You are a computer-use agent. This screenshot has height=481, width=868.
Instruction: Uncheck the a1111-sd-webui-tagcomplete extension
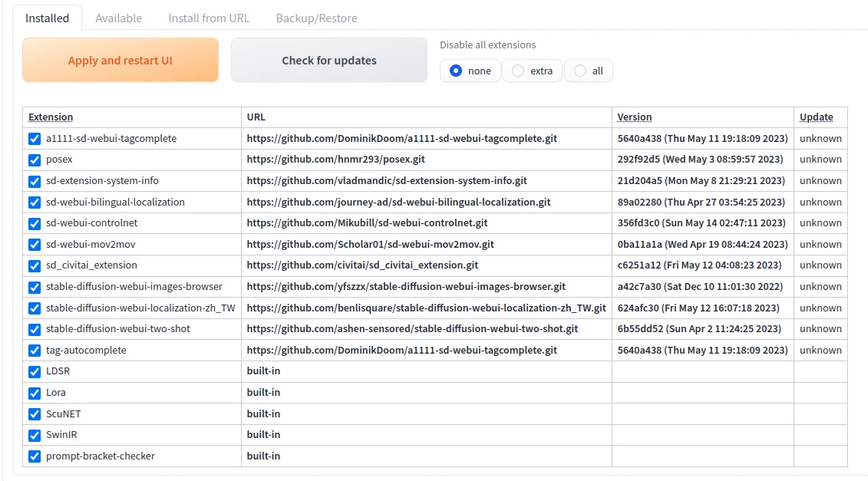point(35,139)
